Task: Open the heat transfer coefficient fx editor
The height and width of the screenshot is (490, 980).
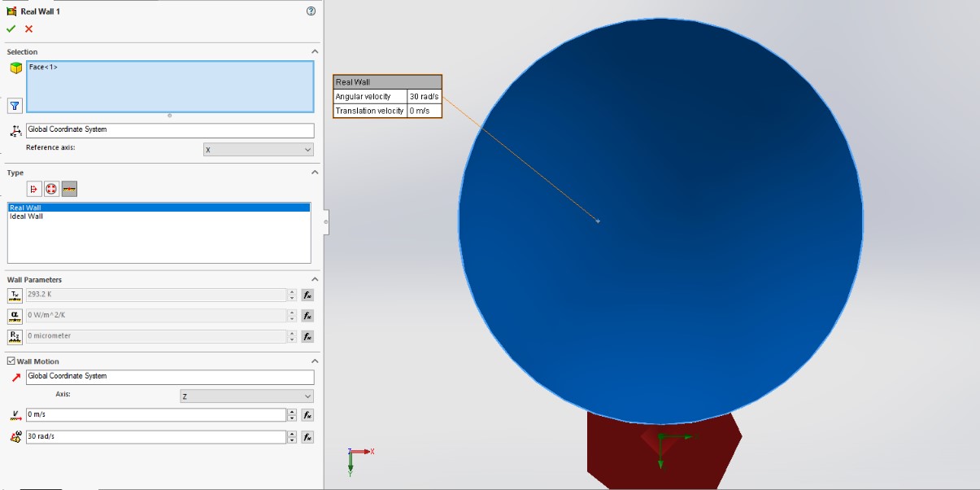Action: coord(307,316)
